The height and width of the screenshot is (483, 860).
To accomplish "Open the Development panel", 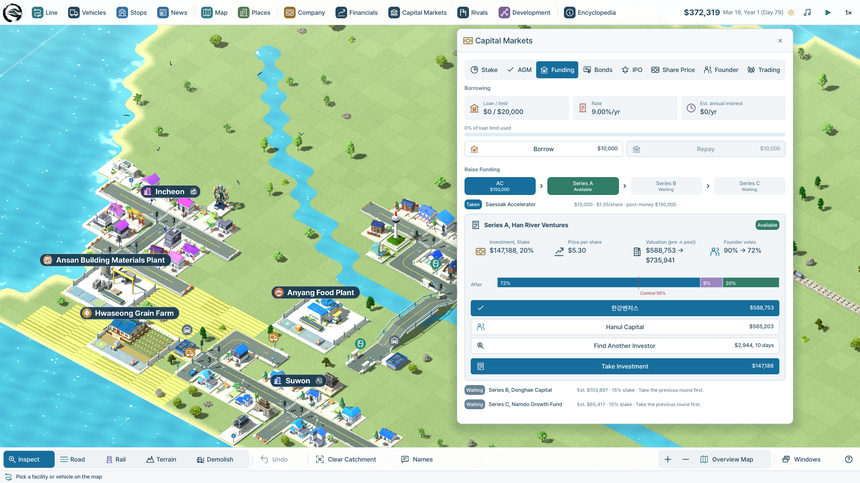I will coord(525,12).
